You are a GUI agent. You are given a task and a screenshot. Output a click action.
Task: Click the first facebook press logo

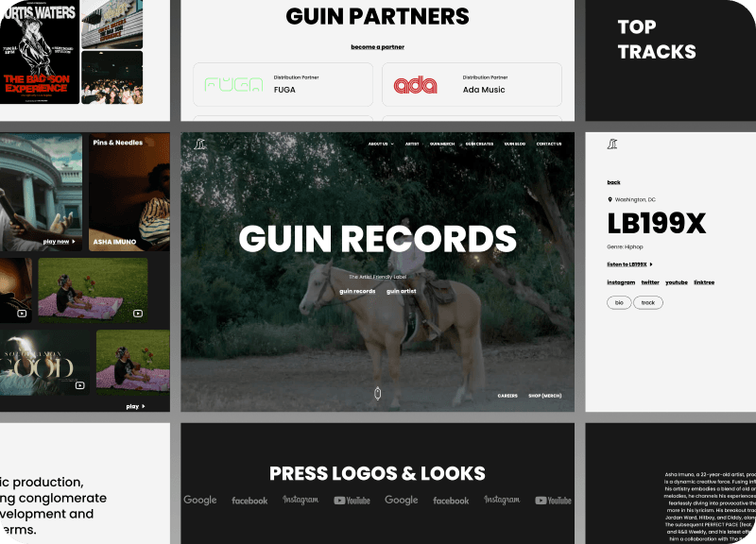[x=249, y=501]
